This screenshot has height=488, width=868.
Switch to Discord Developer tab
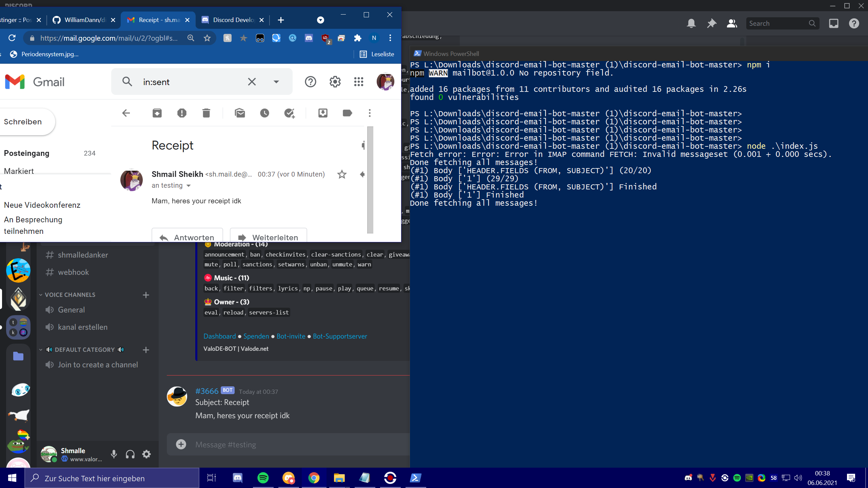pos(233,20)
